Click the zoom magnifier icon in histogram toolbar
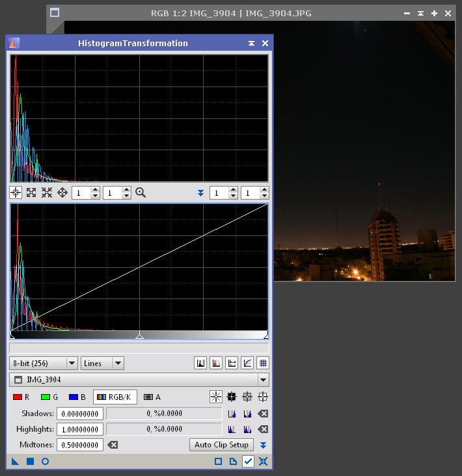462x476 pixels. pos(141,192)
